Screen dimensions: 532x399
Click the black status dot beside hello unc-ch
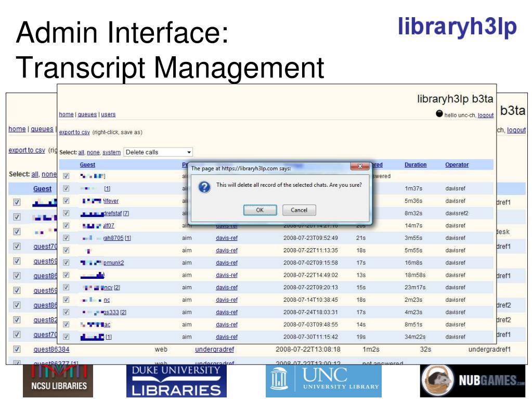click(x=439, y=113)
